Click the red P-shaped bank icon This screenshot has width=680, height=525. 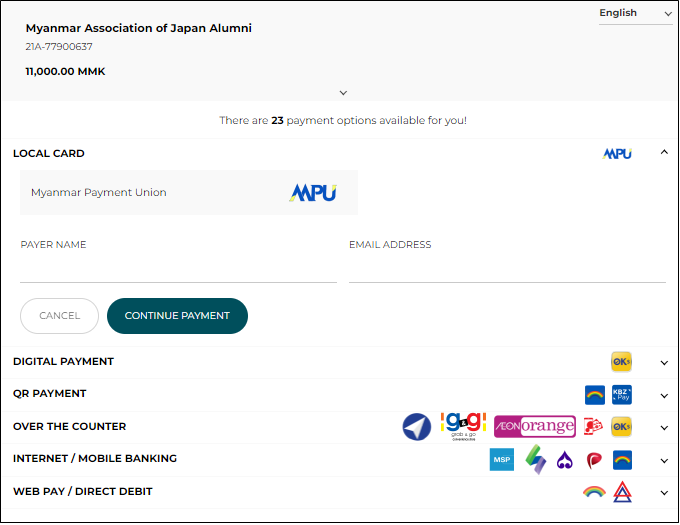(594, 460)
